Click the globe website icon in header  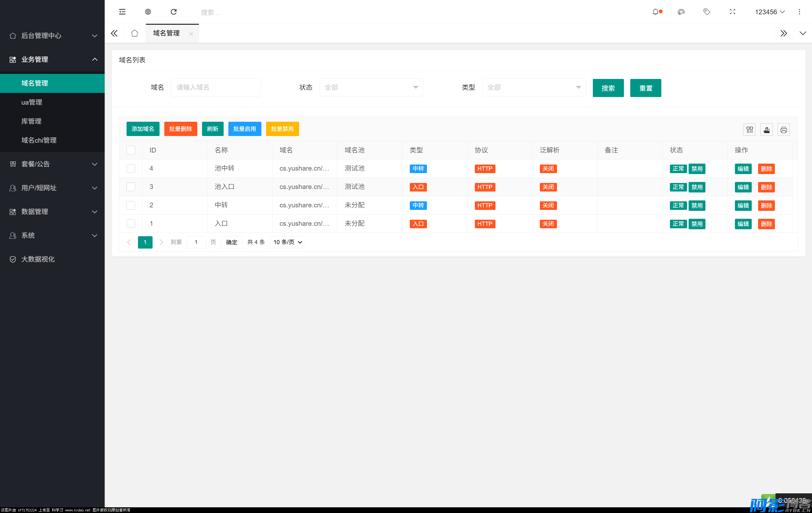click(148, 12)
